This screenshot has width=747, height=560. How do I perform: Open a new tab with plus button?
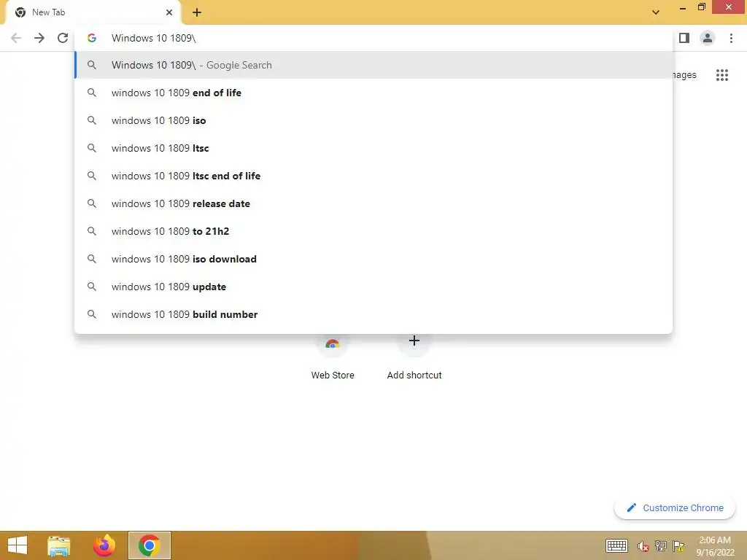tap(197, 12)
